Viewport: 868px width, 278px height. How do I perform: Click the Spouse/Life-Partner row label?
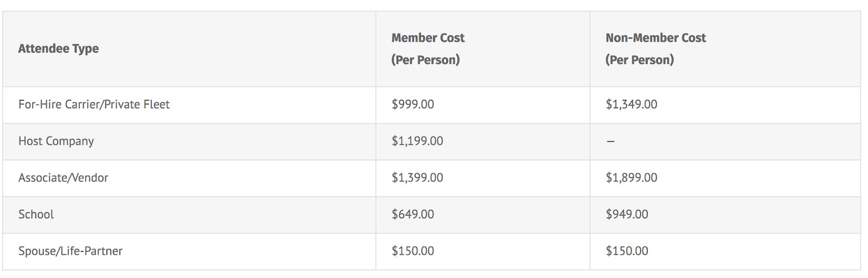click(71, 251)
